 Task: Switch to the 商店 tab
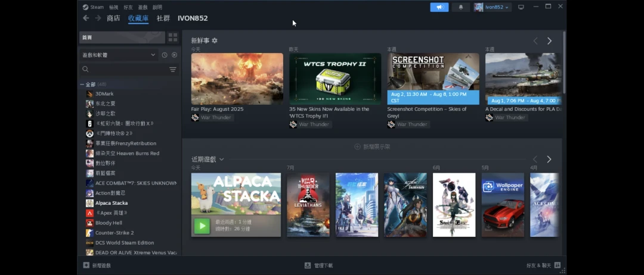click(113, 18)
